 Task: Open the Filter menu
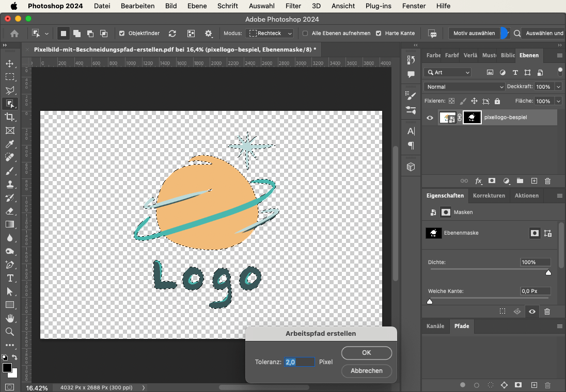293,6
